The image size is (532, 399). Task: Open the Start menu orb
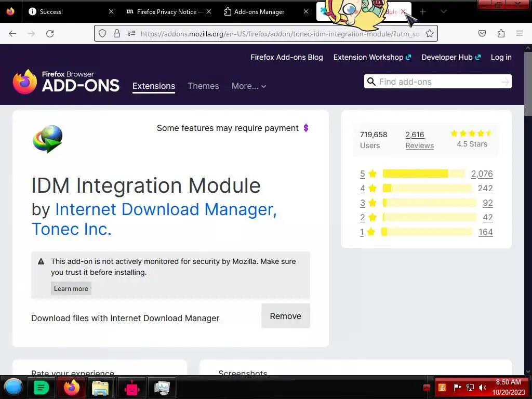(14, 388)
